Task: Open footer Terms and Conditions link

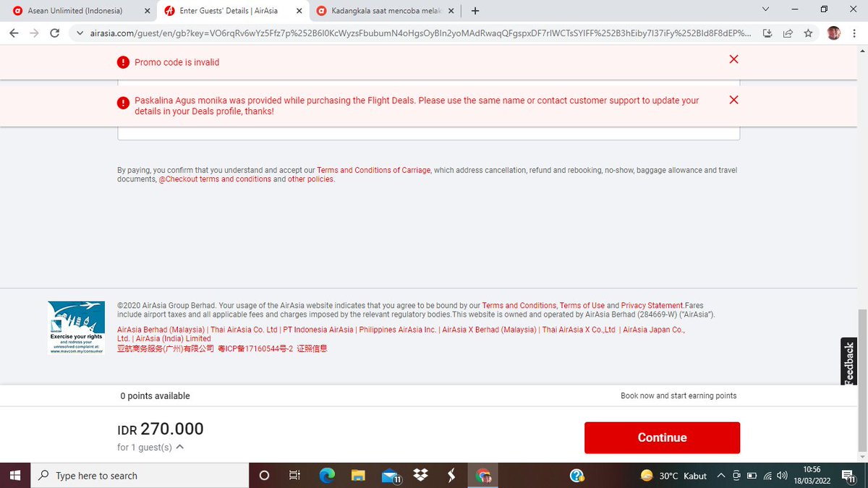Action: (519, 306)
